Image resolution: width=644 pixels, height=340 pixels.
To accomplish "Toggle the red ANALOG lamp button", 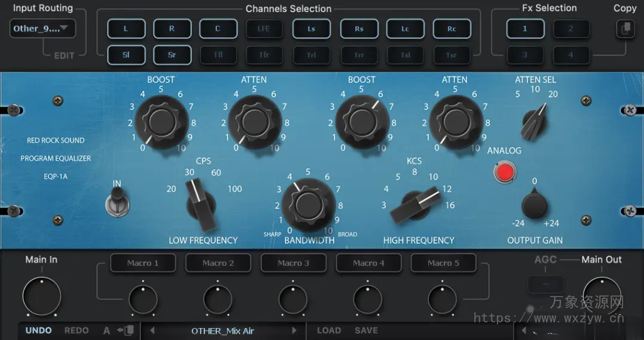I will pyautogui.click(x=505, y=173).
